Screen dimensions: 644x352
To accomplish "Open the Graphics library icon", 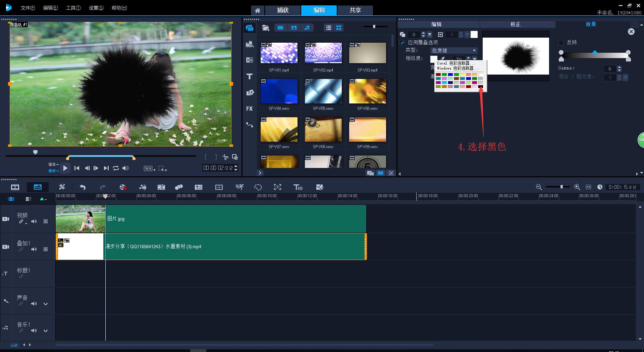I will (250, 92).
